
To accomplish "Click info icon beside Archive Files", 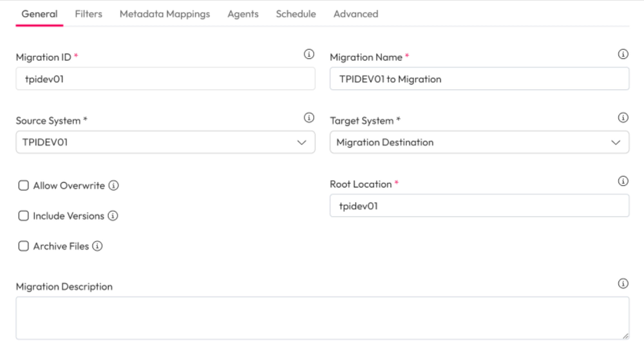I will click(97, 246).
